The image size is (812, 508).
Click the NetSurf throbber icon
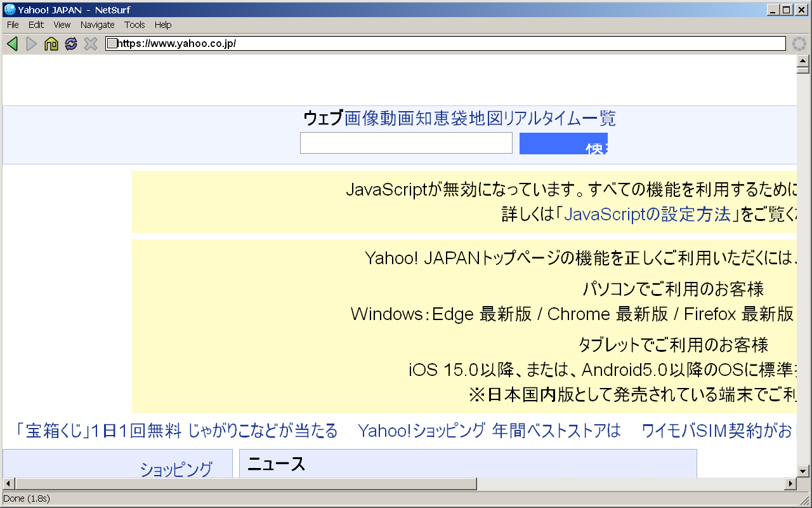(x=799, y=44)
